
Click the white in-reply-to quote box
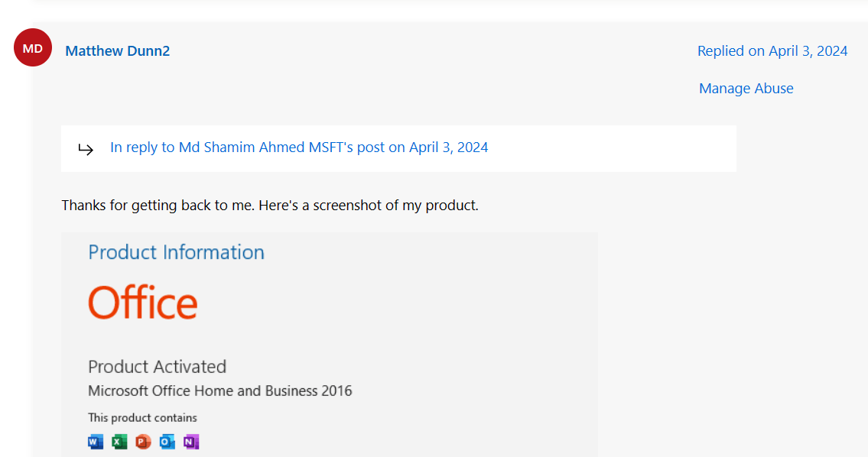612,148
